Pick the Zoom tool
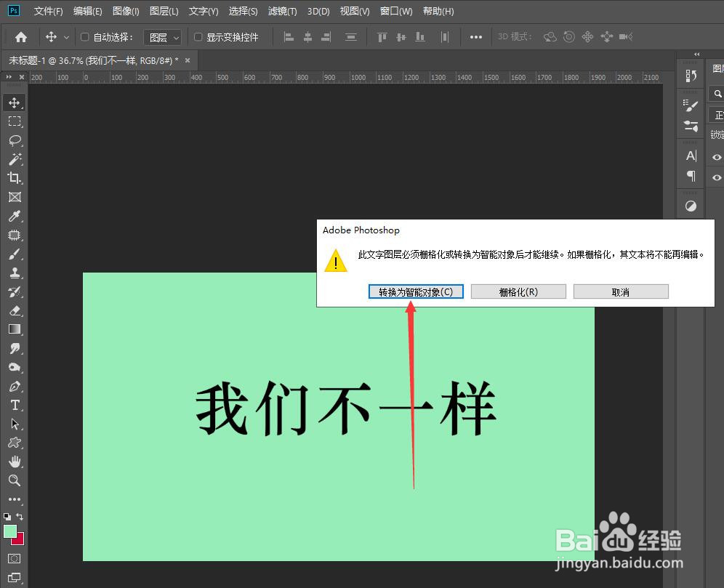724x588 pixels. point(15,480)
